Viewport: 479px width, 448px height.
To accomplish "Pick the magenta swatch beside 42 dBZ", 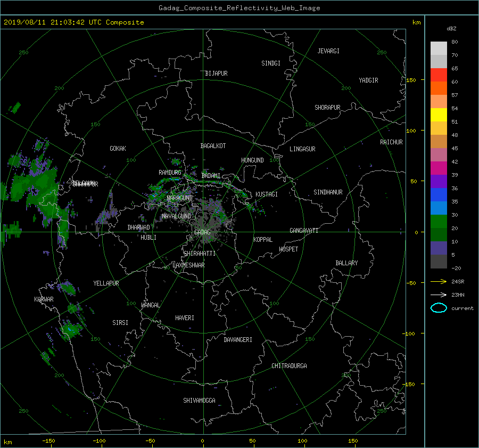I will pos(439,168).
